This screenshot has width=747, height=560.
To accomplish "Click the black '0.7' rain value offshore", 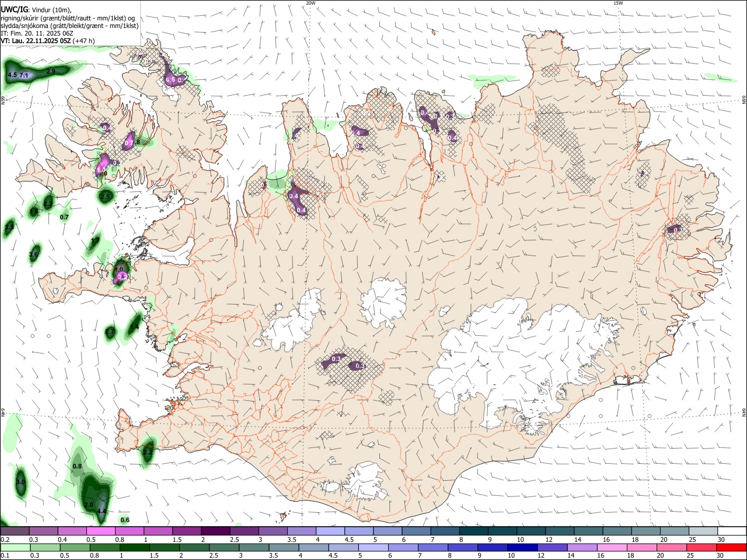I will (x=64, y=217).
